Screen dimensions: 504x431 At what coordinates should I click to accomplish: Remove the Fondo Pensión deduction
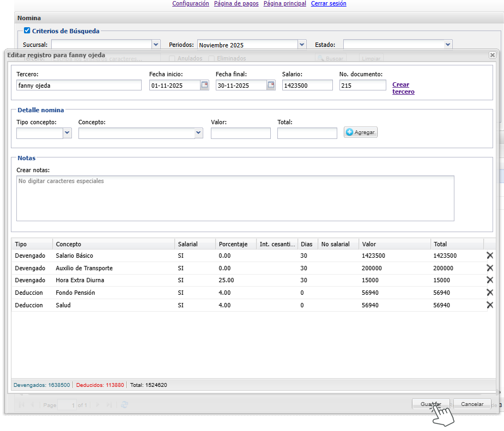489,293
